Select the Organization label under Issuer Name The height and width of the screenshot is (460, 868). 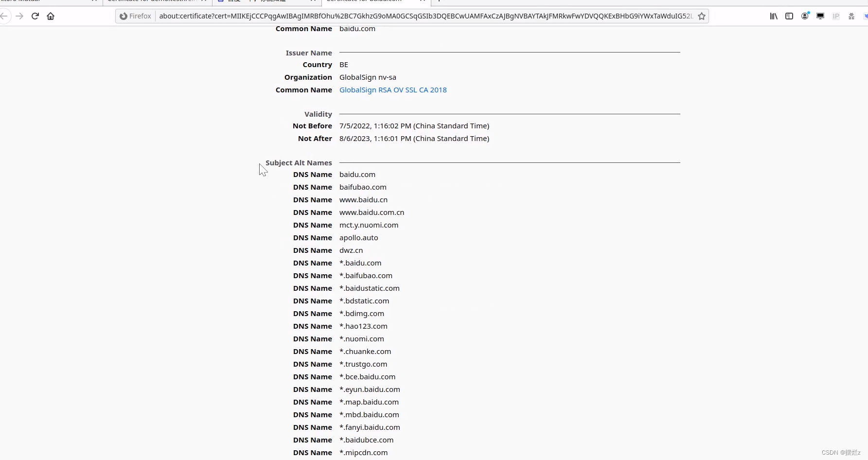308,77
